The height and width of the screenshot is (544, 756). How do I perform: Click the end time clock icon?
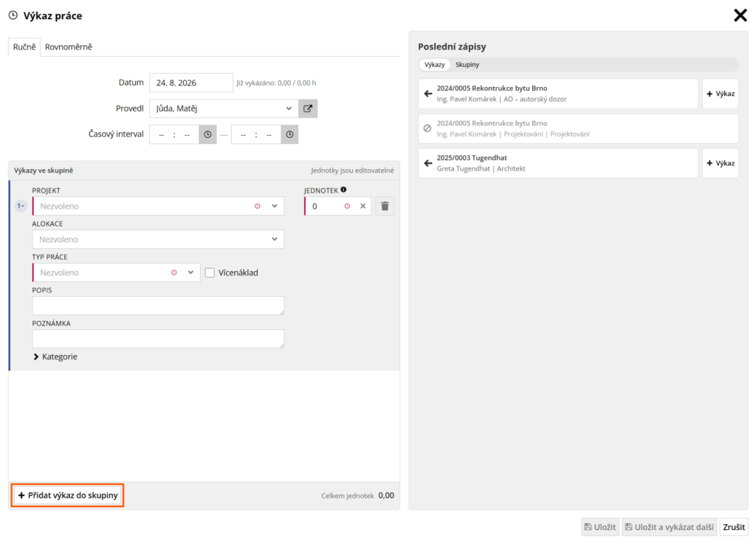289,134
